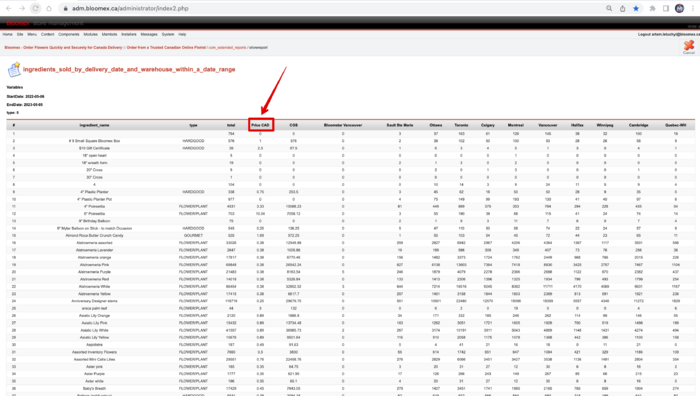The width and height of the screenshot is (700, 396).
Task: Open the System menu
Action: pos(168,34)
